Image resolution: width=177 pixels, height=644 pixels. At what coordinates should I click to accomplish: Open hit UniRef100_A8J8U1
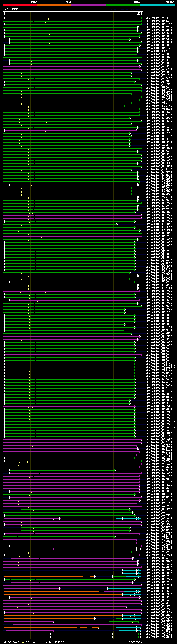click(x=159, y=21)
